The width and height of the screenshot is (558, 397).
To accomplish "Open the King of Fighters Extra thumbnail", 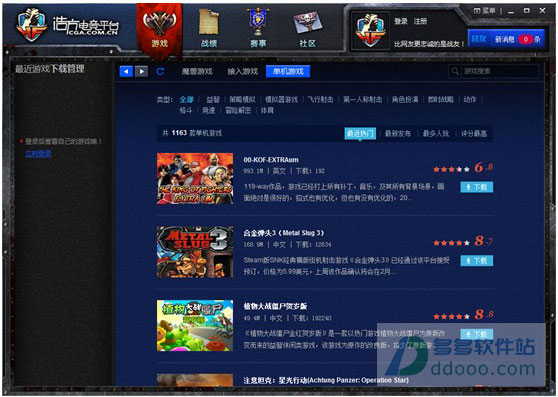I will tap(195, 179).
